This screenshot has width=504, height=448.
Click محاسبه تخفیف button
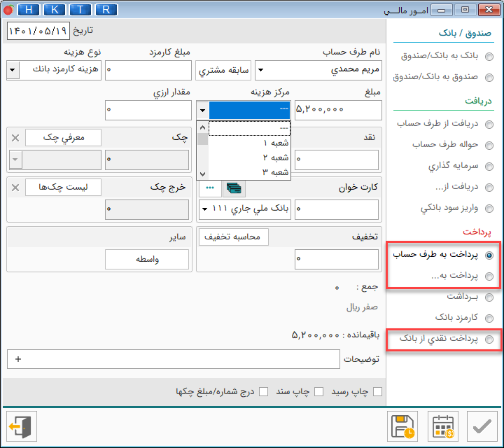[x=234, y=237]
